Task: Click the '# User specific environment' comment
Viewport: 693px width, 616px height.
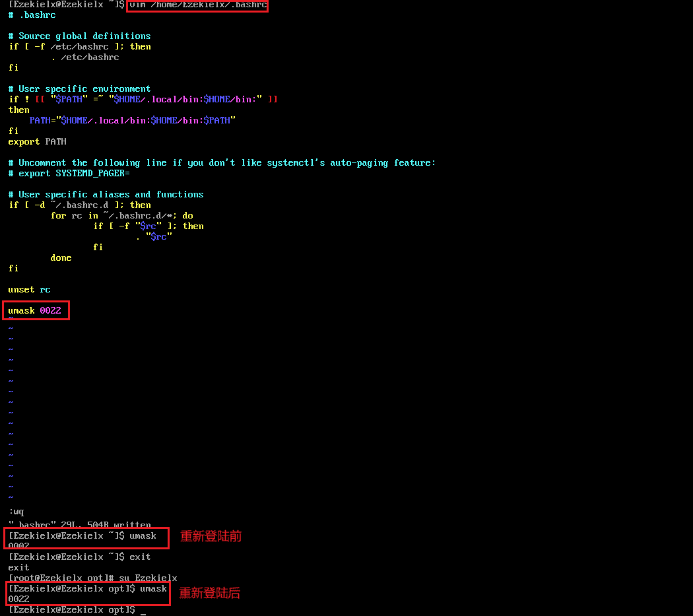Action: pos(80,89)
